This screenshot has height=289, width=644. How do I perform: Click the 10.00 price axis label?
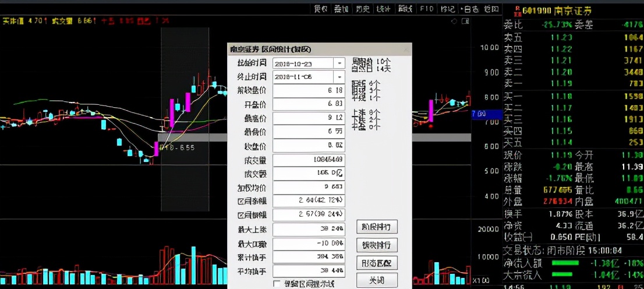(x=489, y=48)
